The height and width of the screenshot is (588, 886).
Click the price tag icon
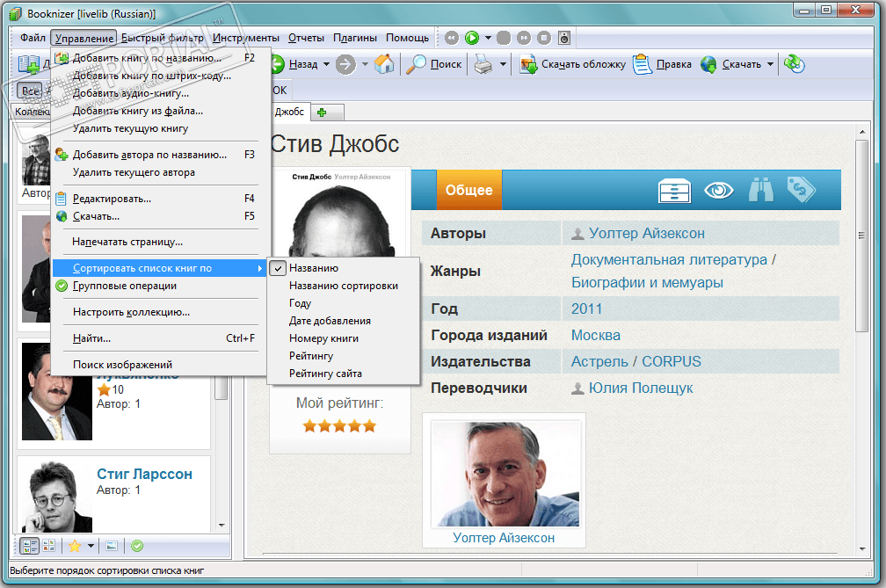click(802, 189)
